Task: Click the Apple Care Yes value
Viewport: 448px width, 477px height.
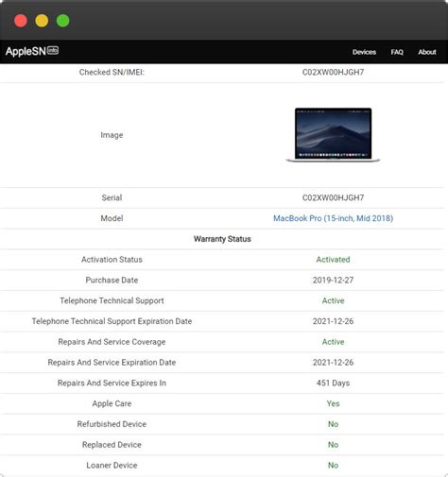Action: [x=333, y=403]
